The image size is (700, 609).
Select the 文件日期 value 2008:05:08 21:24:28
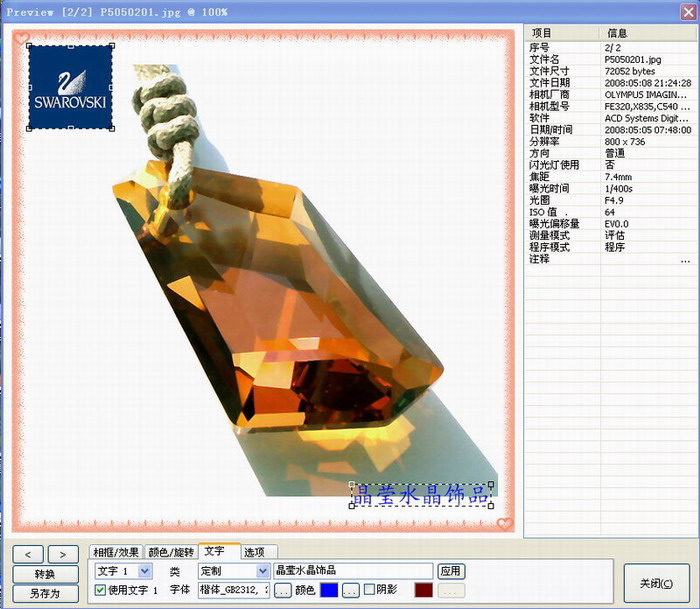click(x=648, y=83)
